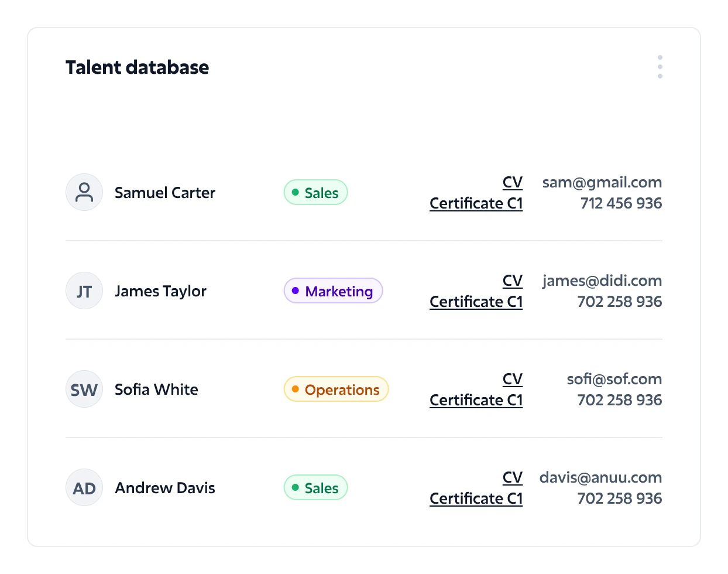Open Andrew Davis's Certificate C1

click(476, 498)
